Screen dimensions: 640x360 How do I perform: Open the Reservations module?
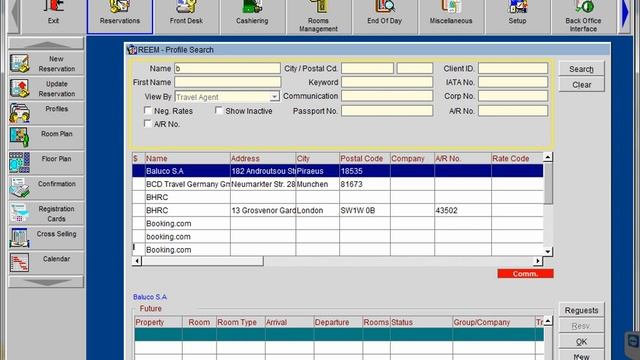(120, 16)
